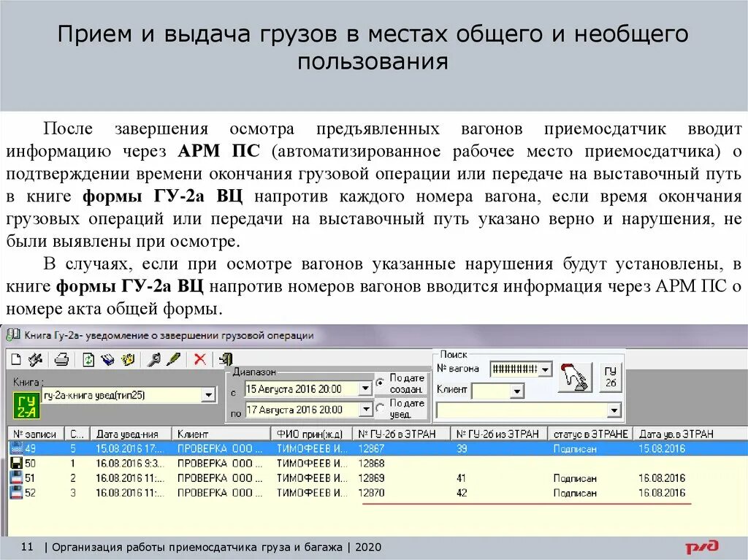Click the new blank document icon
Image resolution: width=748 pixels, height=560 pixels.
pyautogui.click(x=16, y=359)
